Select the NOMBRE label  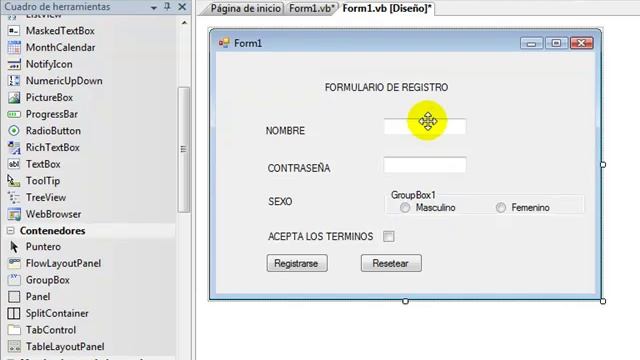(285, 131)
